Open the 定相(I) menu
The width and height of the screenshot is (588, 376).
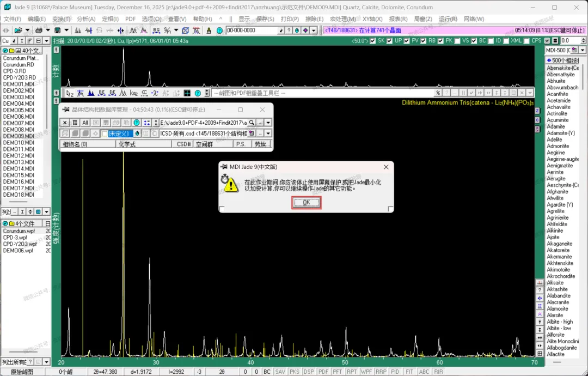pyautogui.click(x=110, y=19)
